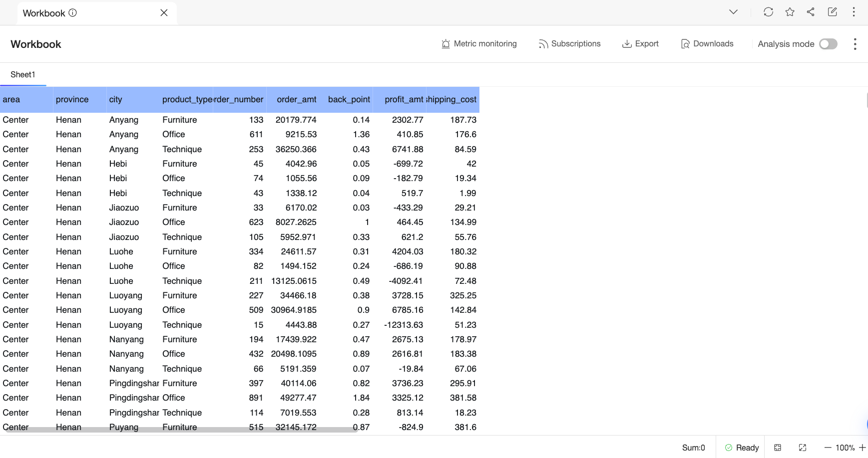The height and width of the screenshot is (458, 868).
Task: Select the order_amt column header
Action: (x=293, y=99)
